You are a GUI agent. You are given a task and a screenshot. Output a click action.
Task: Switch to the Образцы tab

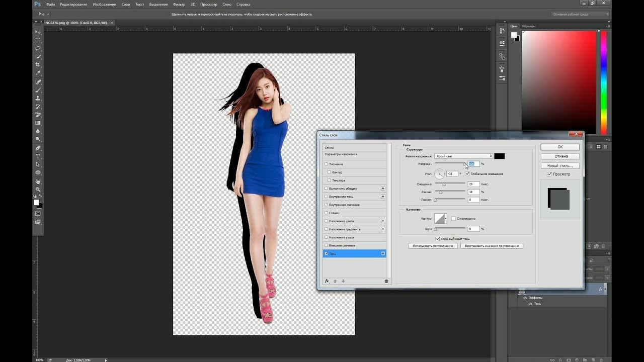pyautogui.click(x=528, y=26)
